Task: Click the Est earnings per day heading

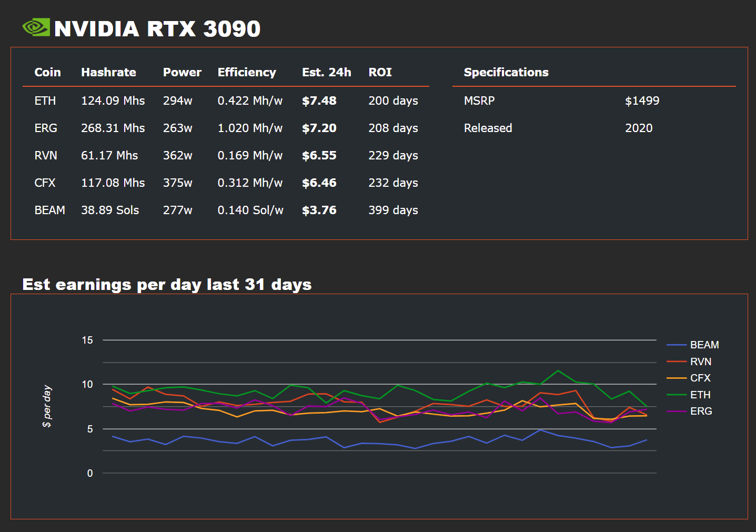Action: click(x=167, y=285)
